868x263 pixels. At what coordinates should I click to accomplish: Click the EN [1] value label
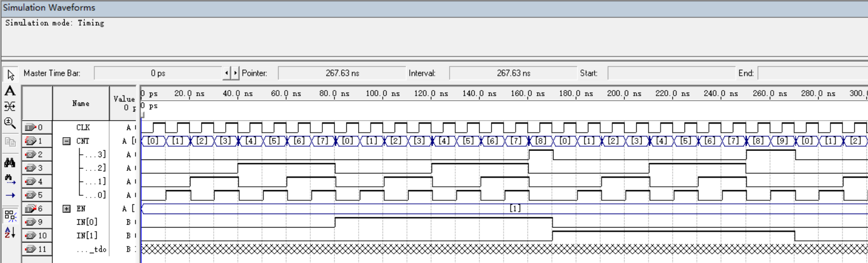tap(515, 209)
